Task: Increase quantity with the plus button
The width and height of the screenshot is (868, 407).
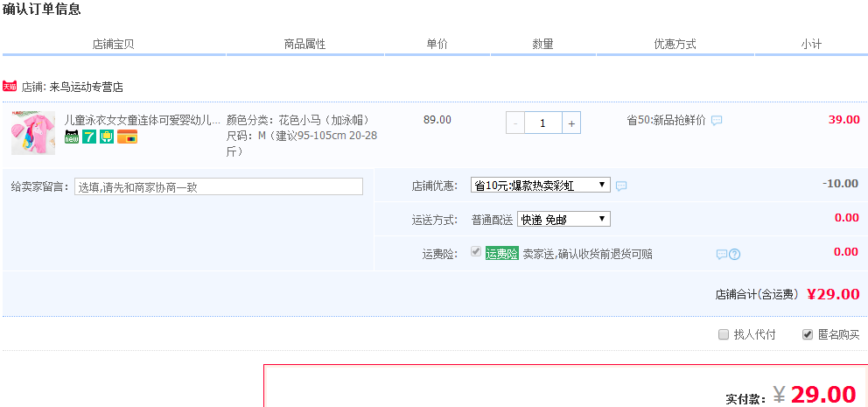Action: (x=571, y=123)
